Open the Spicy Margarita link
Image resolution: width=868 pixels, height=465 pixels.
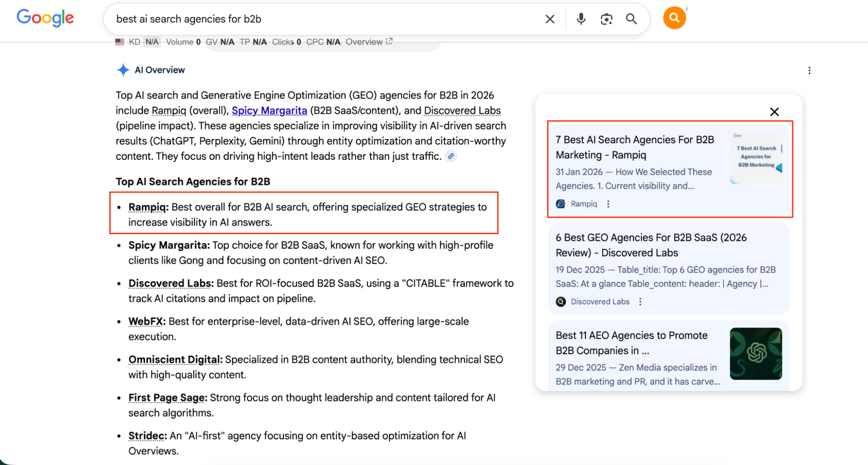tap(269, 111)
